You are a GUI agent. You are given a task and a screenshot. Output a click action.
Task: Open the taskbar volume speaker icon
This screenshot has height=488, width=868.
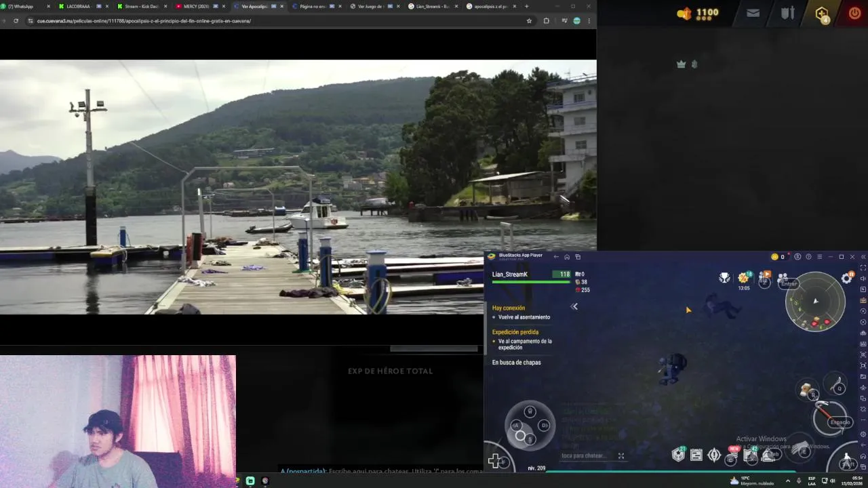click(x=833, y=481)
